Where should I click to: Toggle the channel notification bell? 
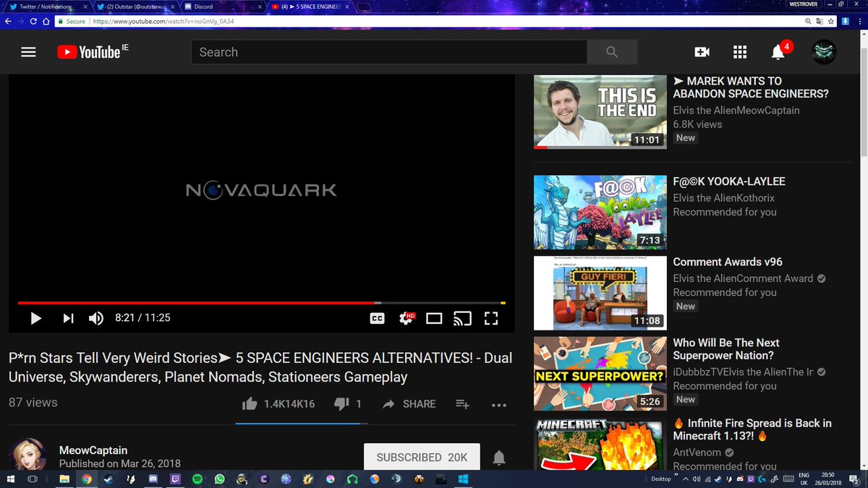tap(499, 458)
